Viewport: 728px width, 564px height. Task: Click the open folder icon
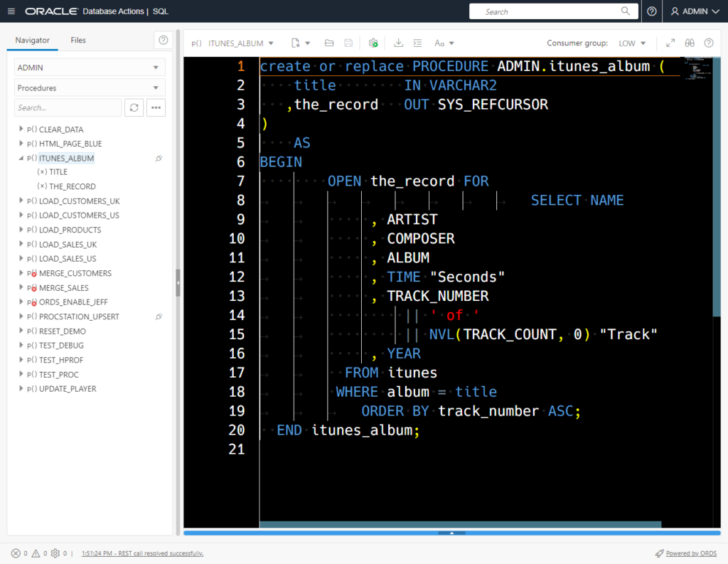329,43
